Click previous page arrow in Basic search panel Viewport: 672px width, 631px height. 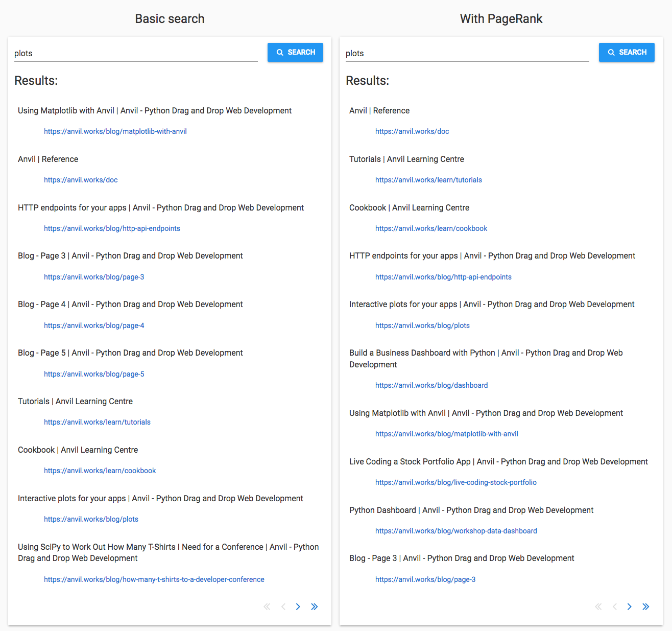coord(283,607)
